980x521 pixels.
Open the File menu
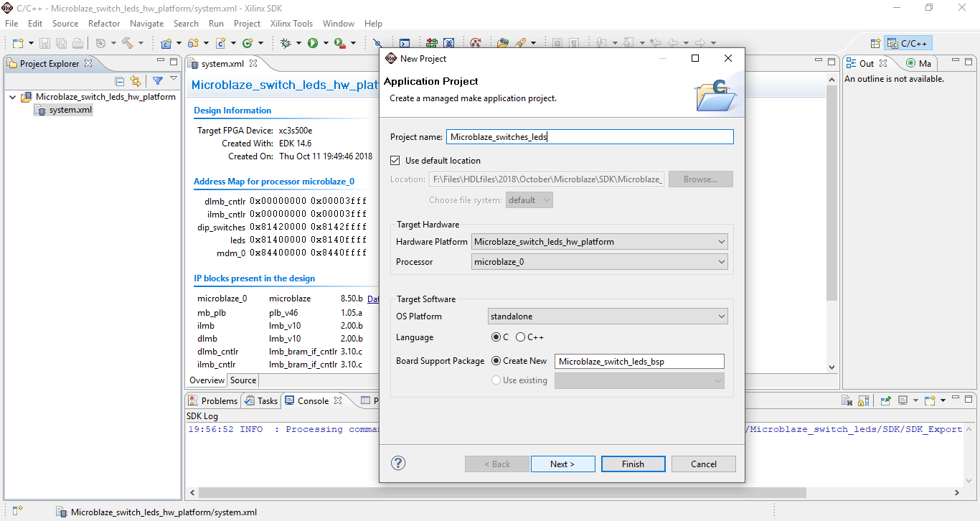11,24
